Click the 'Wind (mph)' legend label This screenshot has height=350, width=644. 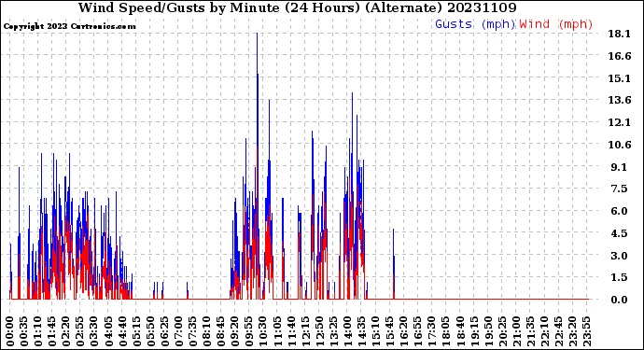point(556,24)
